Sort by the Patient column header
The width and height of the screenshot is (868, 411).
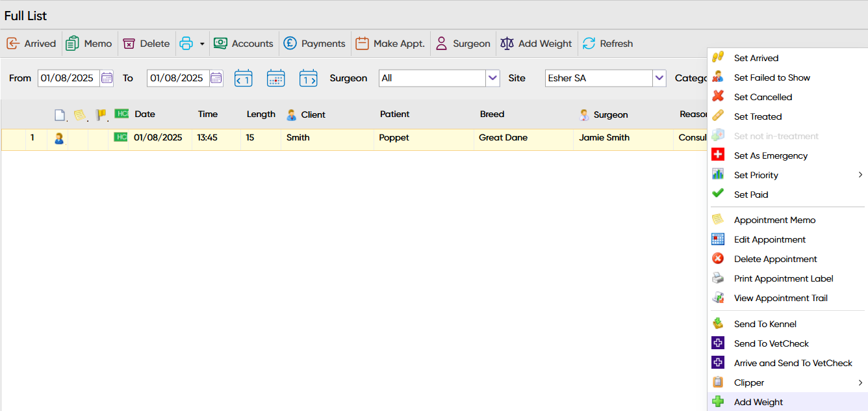pos(395,114)
